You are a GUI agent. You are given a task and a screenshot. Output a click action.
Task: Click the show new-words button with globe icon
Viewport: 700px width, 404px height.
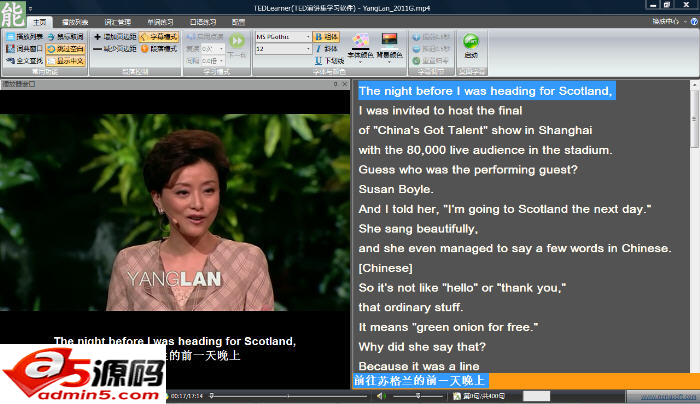(66, 37)
